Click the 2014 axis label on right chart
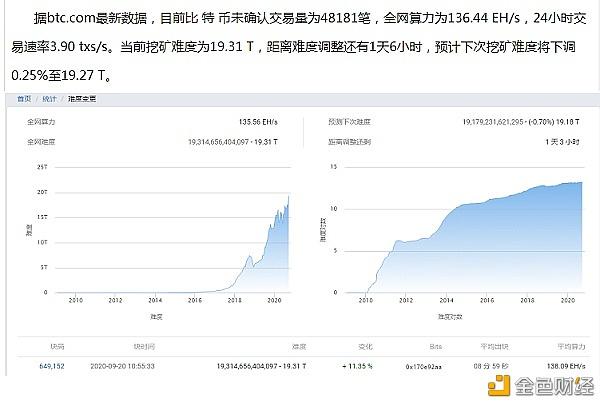 (446, 300)
